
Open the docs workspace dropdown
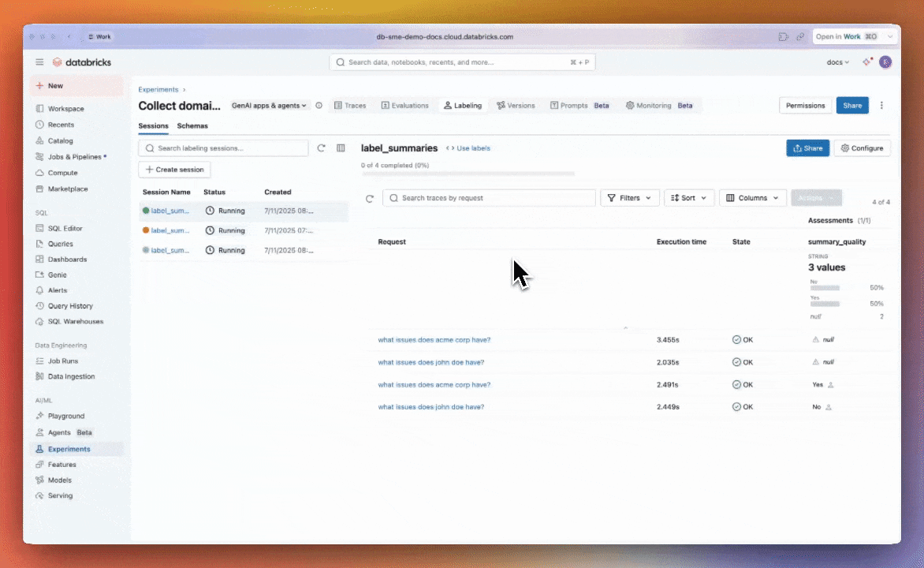tap(837, 62)
